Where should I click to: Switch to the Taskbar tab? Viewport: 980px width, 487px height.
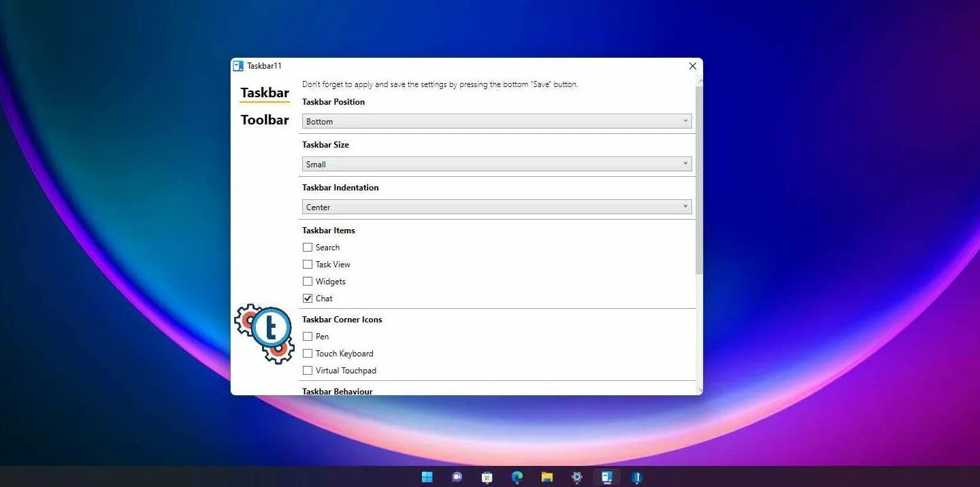tap(265, 93)
